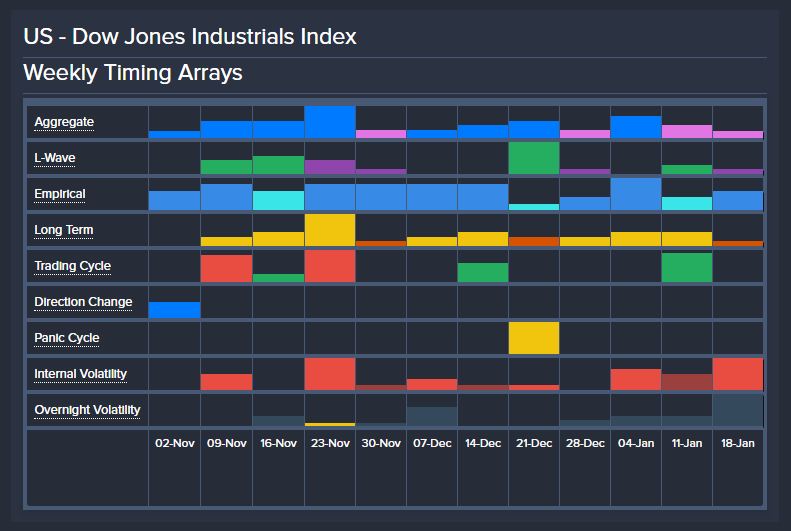Select the green Trading Cycle bar for 14-Dec
Image resolution: width=791 pixels, height=531 pixels.
tap(483, 272)
